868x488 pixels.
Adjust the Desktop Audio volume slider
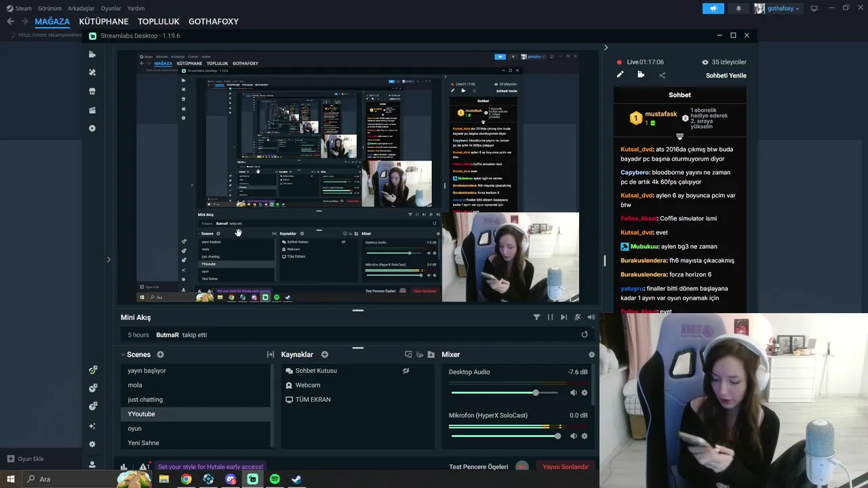click(x=505, y=392)
